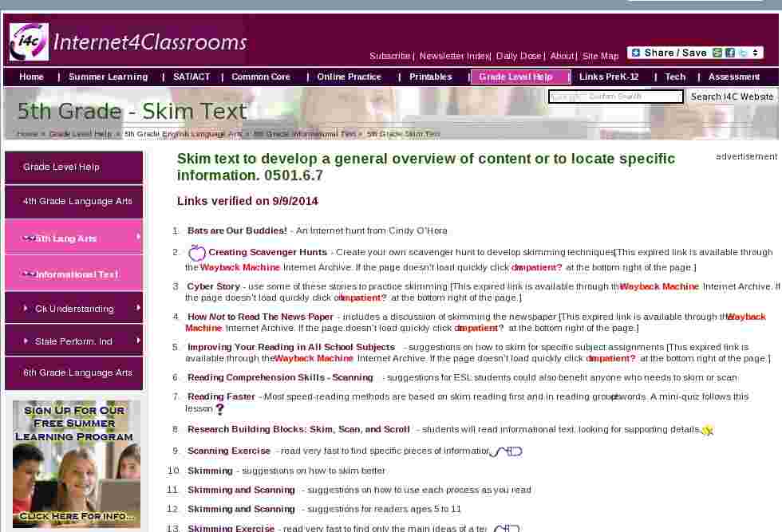Click the triangle bullet left of State Perform. Ind
The width and height of the screenshot is (782, 532).
click(x=26, y=341)
